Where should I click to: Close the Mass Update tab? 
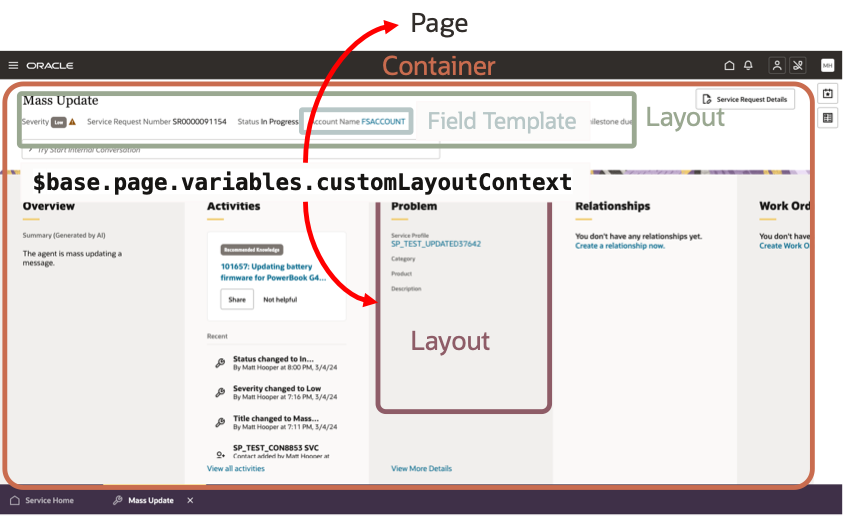(x=190, y=500)
